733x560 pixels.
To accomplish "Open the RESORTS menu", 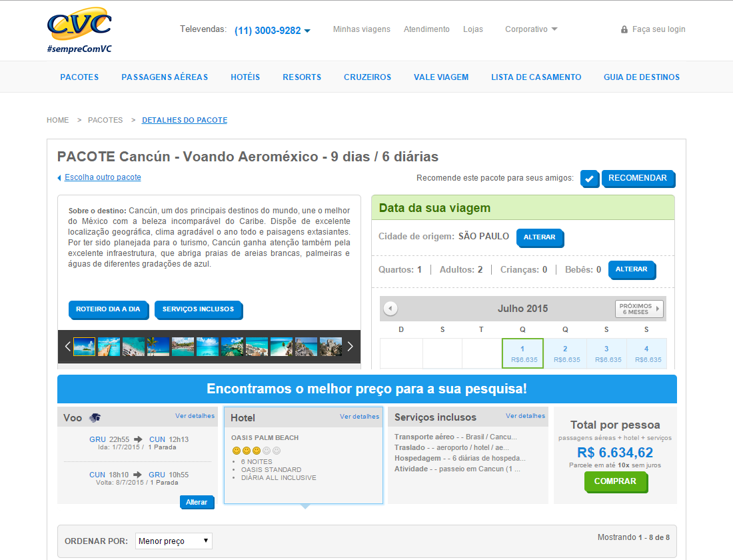I will 302,77.
